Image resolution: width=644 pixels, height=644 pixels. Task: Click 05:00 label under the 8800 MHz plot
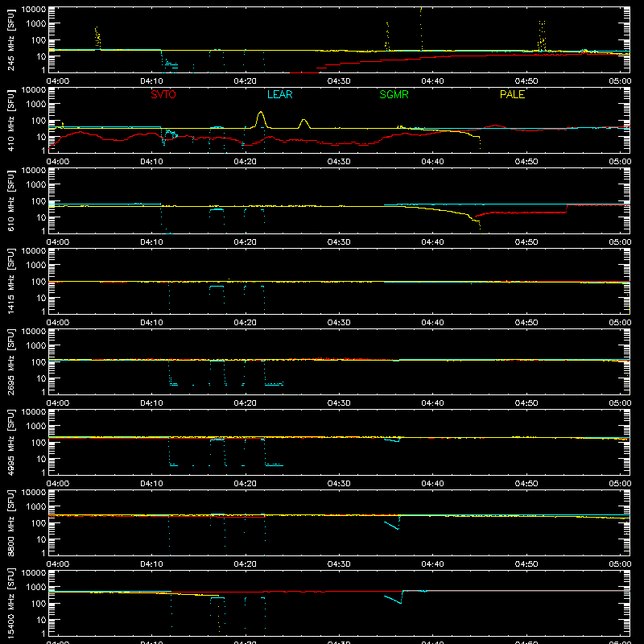pos(620,564)
